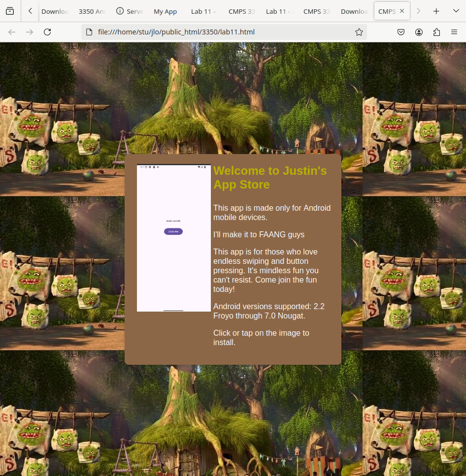466x476 pixels.
Task: Reload the current page
Action: point(47,32)
